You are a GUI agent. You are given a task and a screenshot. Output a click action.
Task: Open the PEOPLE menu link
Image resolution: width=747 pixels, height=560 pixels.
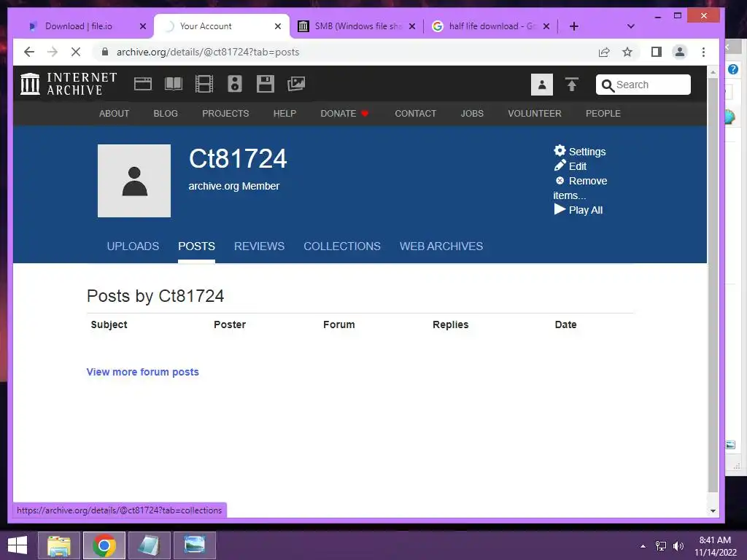[x=603, y=113]
